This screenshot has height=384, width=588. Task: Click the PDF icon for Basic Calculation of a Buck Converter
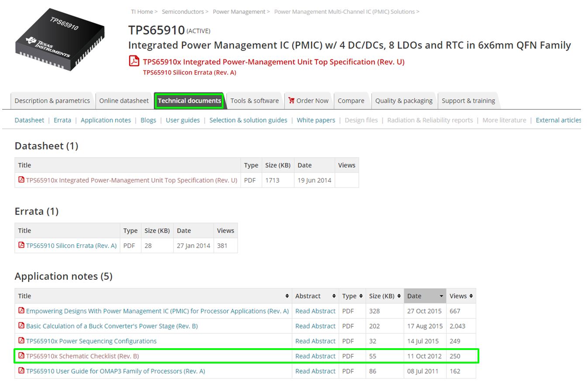click(x=21, y=326)
